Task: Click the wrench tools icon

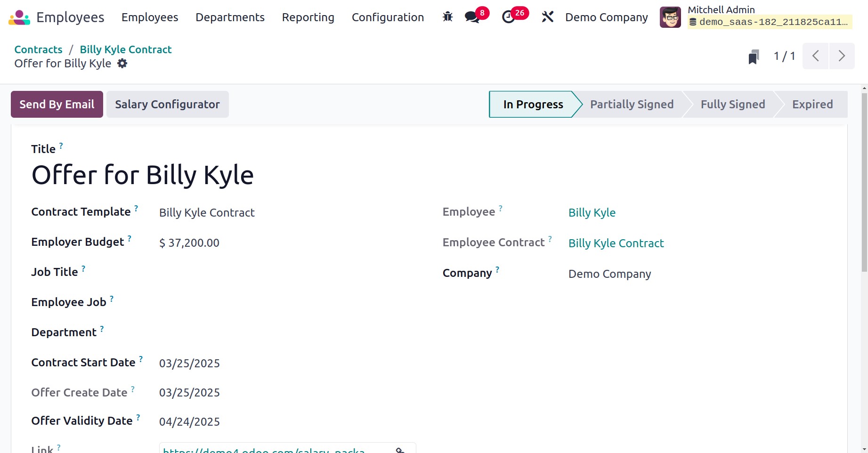Action: click(x=547, y=17)
